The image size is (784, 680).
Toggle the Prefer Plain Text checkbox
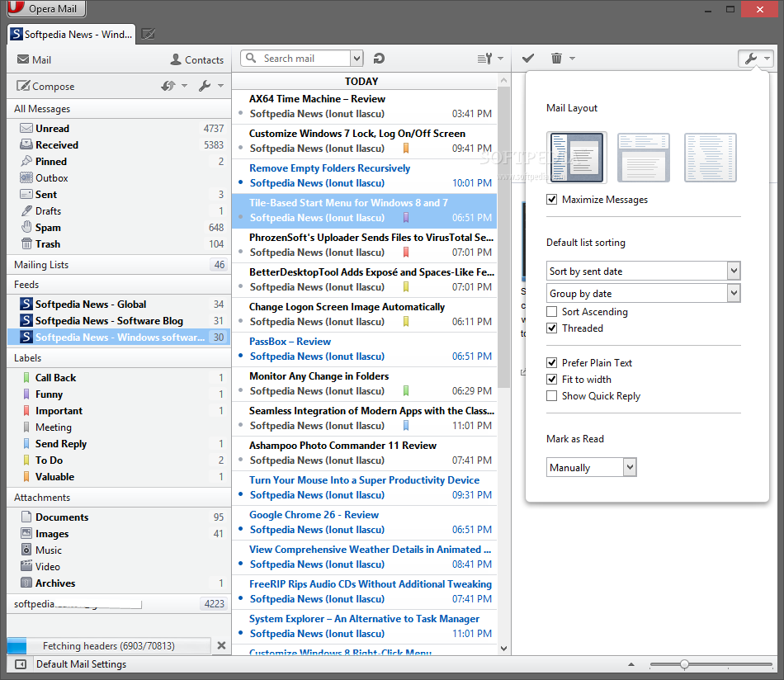coord(551,362)
